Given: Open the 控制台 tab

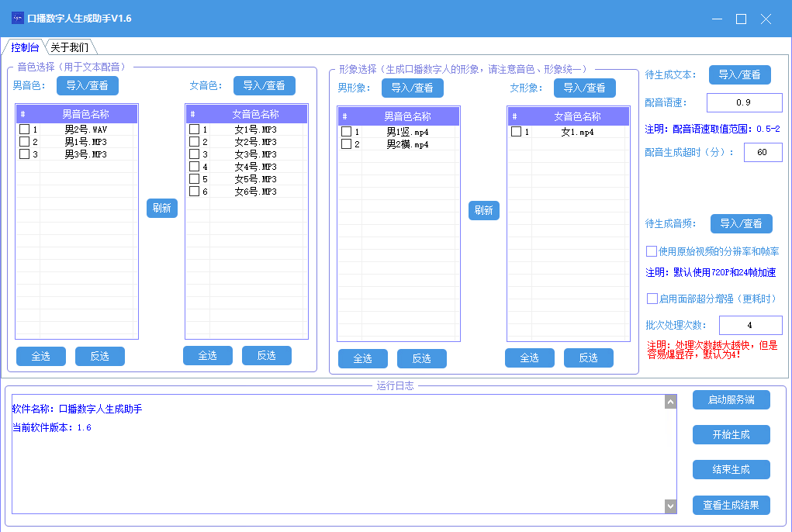Looking at the screenshot, I should click(x=25, y=47).
